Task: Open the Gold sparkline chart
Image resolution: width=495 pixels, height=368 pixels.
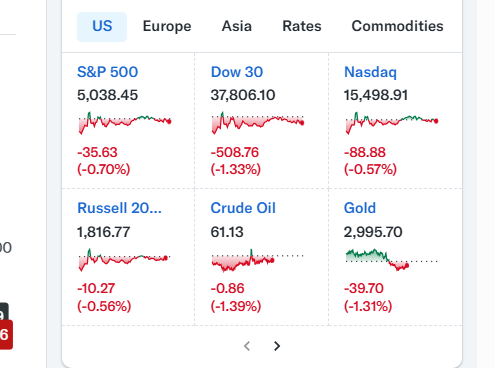Action: coord(392,260)
